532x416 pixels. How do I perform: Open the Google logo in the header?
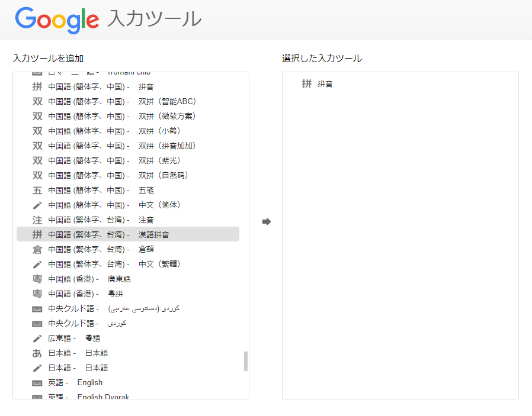[57, 20]
